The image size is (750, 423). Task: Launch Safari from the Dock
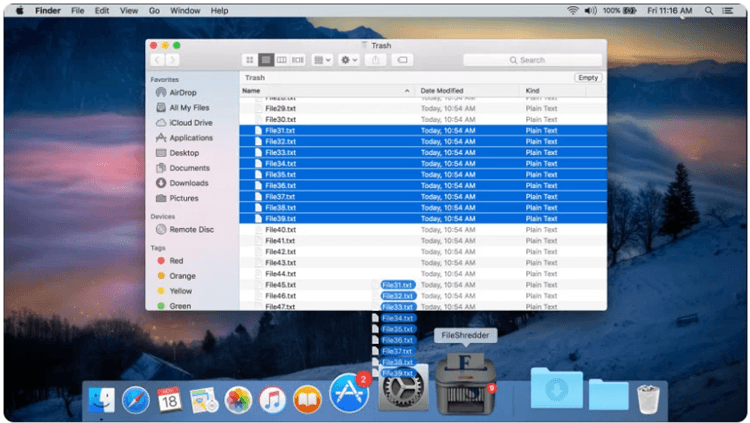136,400
